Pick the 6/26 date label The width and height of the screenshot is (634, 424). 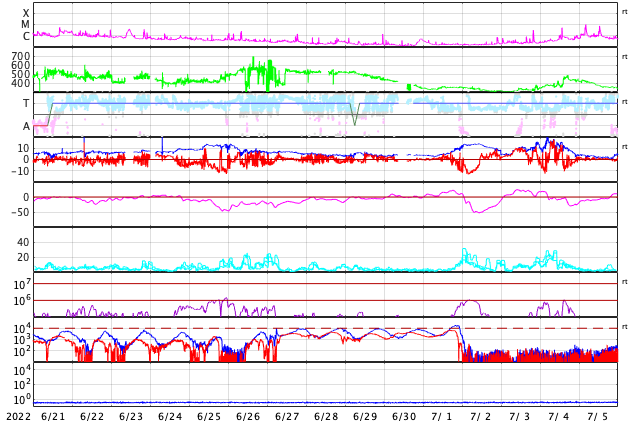click(247, 416)
